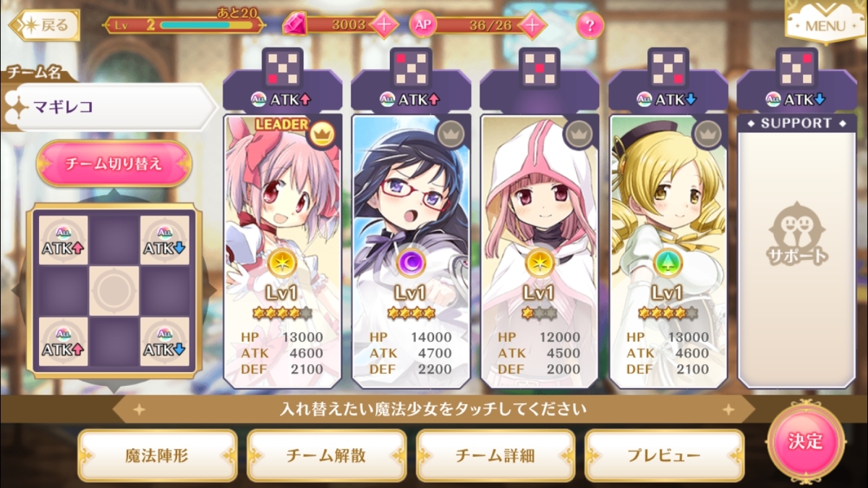The image size is (868, 488).
Task: Toggle the gray crown on the hooded girl card
Action: click(x=577, y=132)
